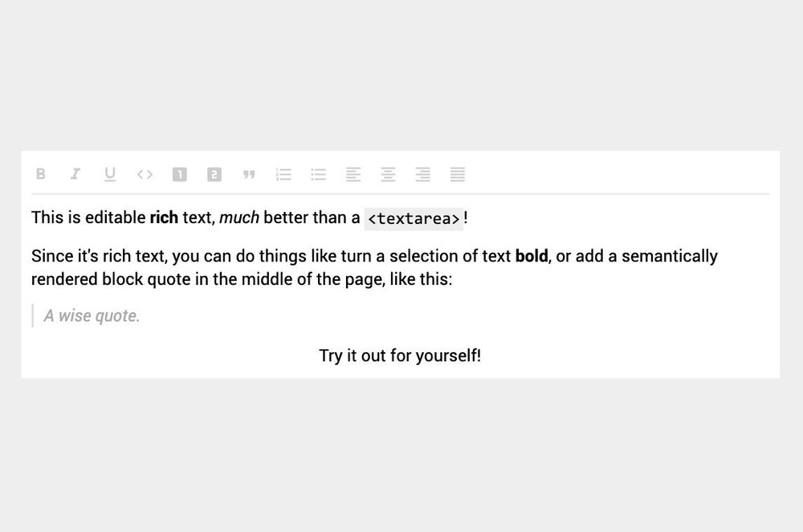Toggle underline formatting icon
The width and height of the screenshot is (803, 532).
pyautogui.click(x=109, y=174)
